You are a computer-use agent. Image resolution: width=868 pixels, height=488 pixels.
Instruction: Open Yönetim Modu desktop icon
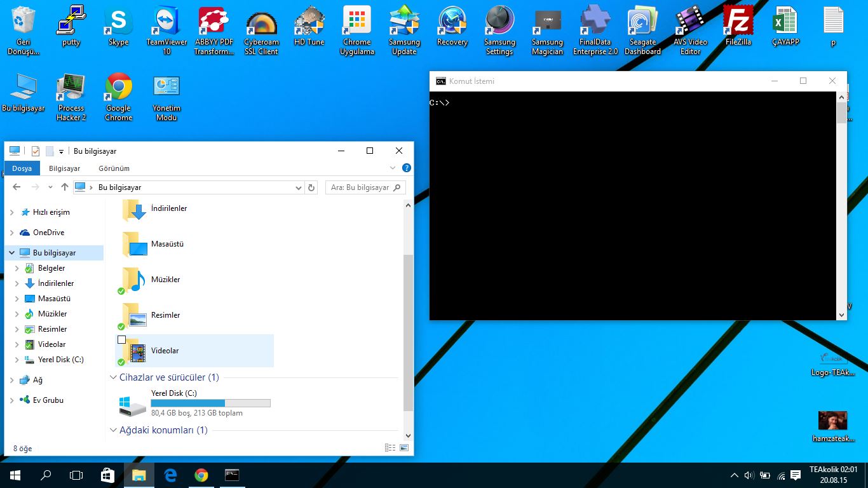(166, 97)
